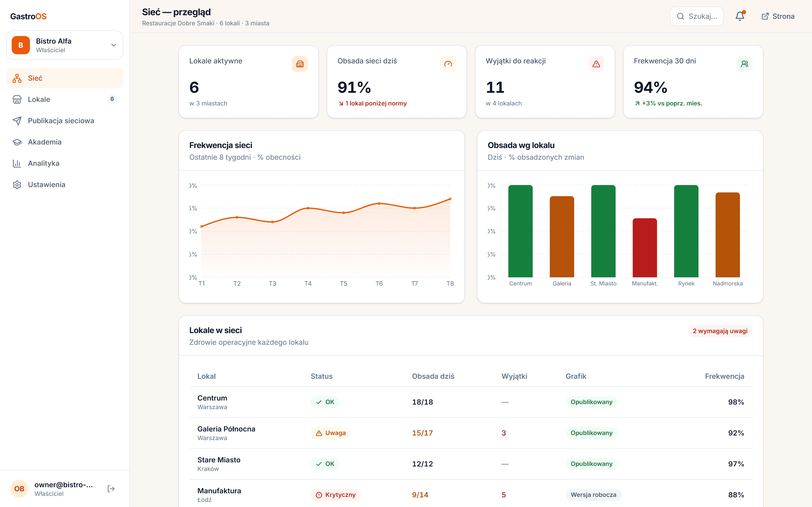
Task: Click the warning triangle on Wyjątki card
Action: point(596,64)
